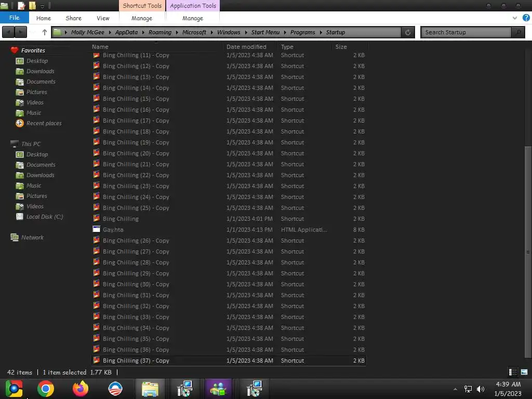
Task: Select Bing Chilling (16) - Copy
Action: pos(229,110)
